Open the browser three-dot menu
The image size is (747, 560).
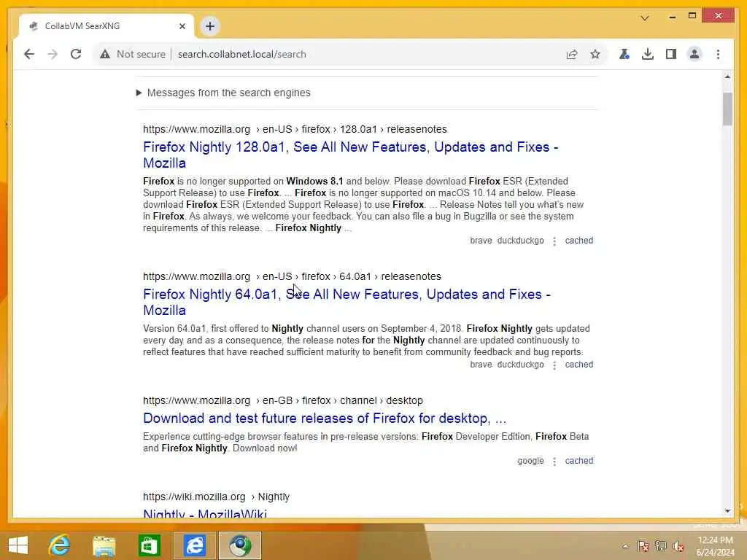click(x=718, y=54)
